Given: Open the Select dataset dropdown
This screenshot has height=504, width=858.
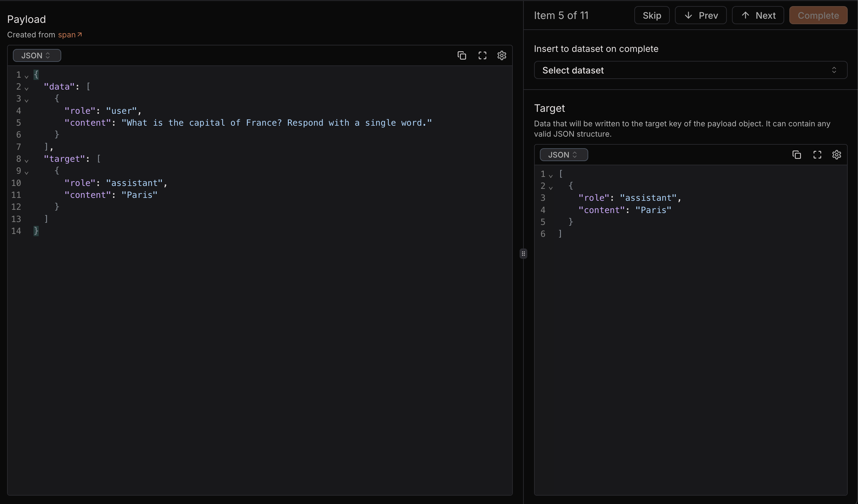Looking at the screenshot, I should coord(690,70).
